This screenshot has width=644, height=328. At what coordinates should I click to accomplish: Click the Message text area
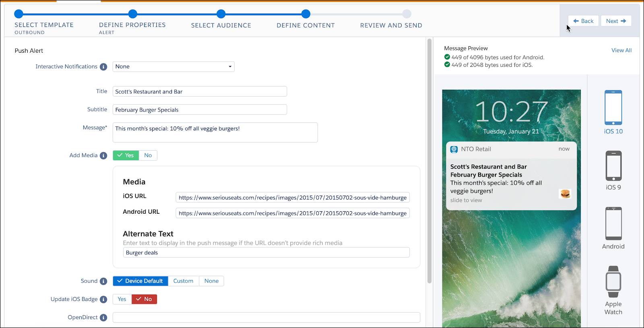(215, 132)
